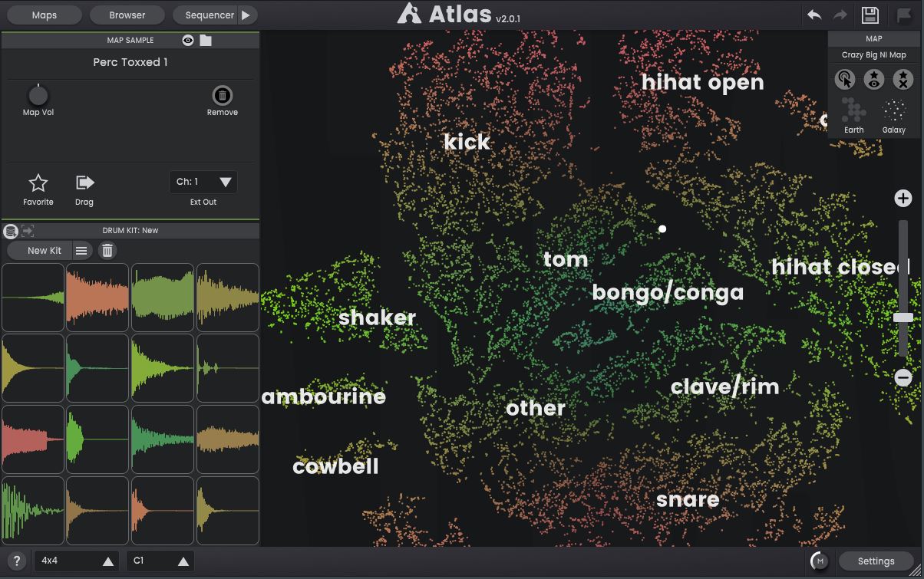Click the shaker label on the map
The width and height of the screenshot is (924, 579).
click(x=378, y=317)
